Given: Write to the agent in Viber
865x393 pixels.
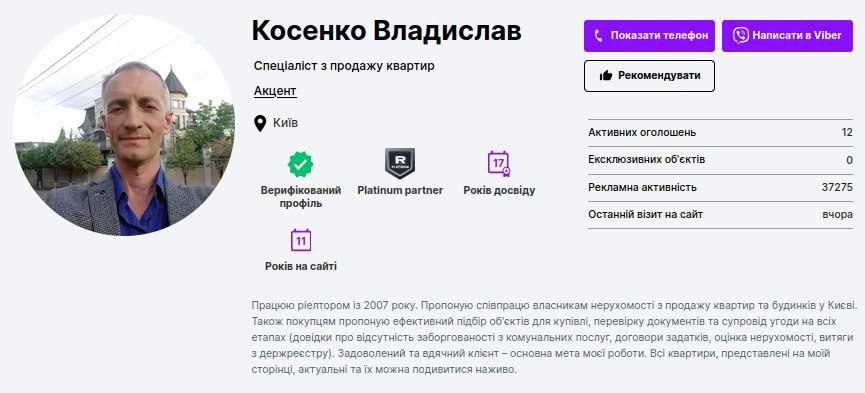Looking at the screenshot, I should pyautogui.click(x=787, y=36).
